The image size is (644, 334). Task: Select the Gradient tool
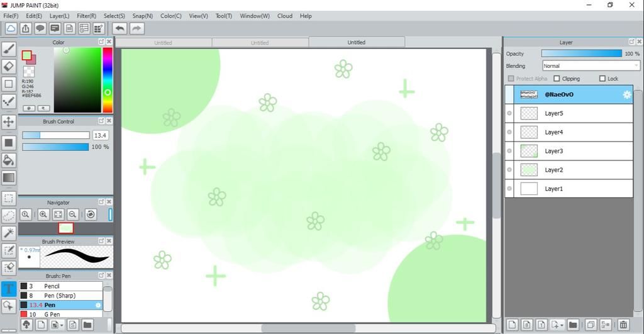click(9, 178)
